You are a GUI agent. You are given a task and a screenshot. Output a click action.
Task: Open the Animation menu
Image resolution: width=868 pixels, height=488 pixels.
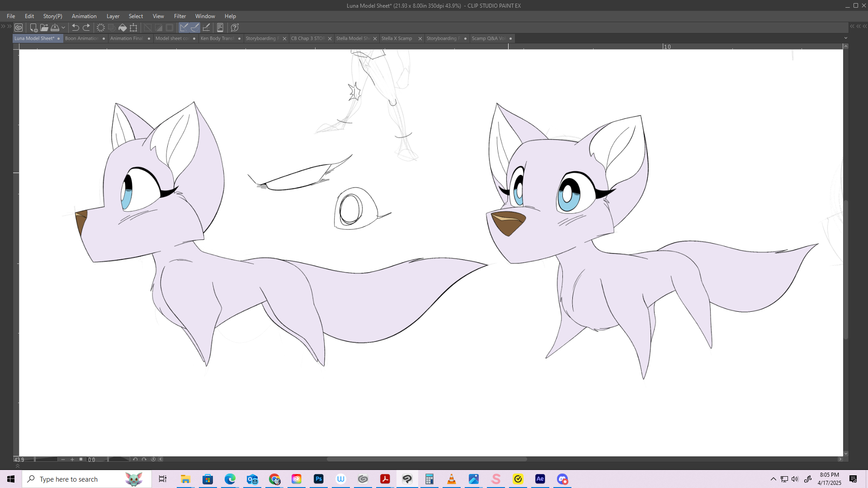[x=84, y=16]
